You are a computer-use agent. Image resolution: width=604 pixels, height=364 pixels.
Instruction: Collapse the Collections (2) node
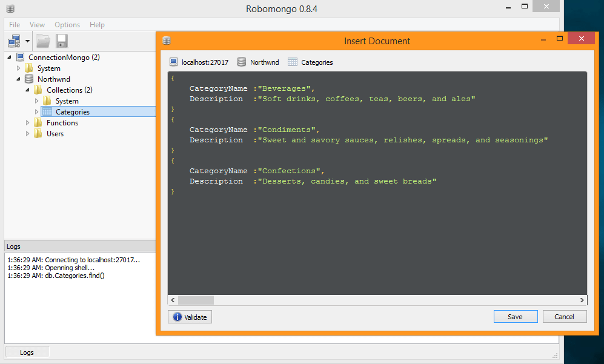tap(28, 90)
